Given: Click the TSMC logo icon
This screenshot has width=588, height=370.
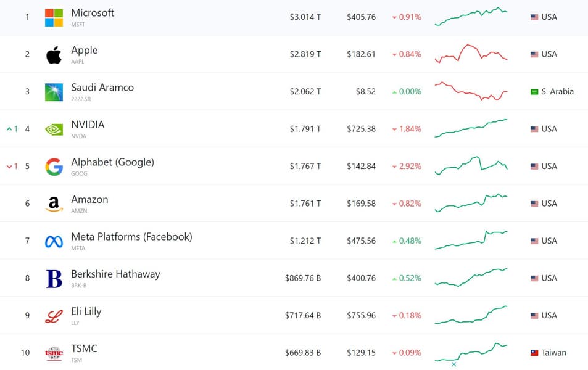Looking at the screenshot, I should pyautogui.click(x=54, y=353).
